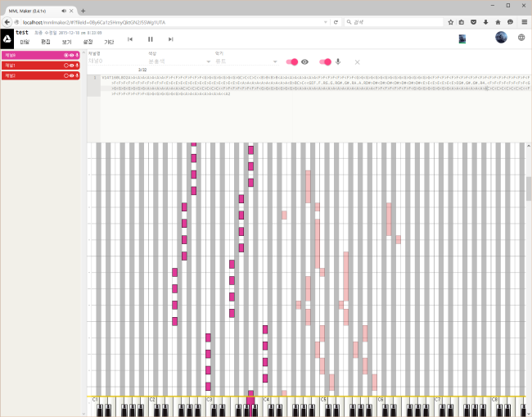Select the 채널2 channel row

33,75
